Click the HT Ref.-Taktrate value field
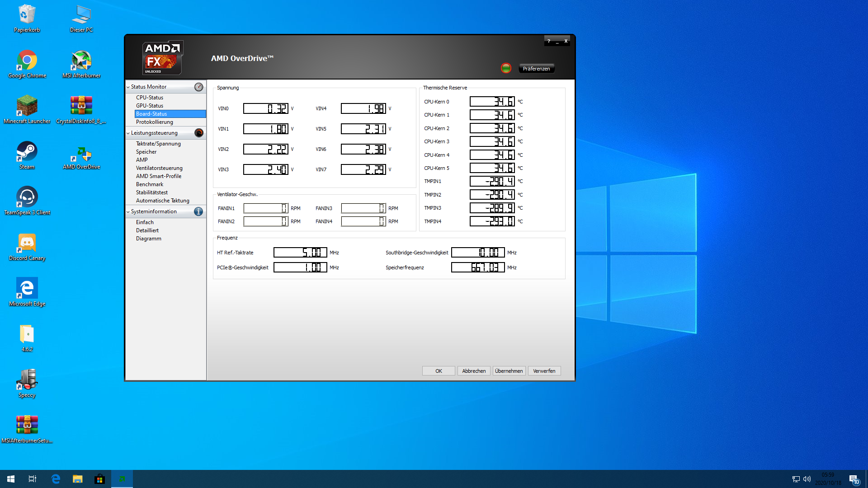868x488 pixels. [300, 253]
